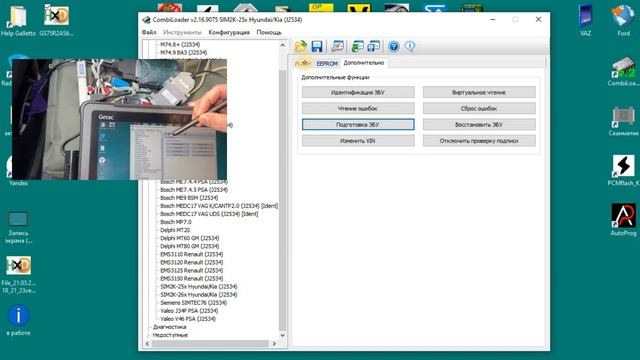Select SIM2K-26x Hyundai/Kia (J2534)
The image size is (640, 360).
tap(199, 295)
